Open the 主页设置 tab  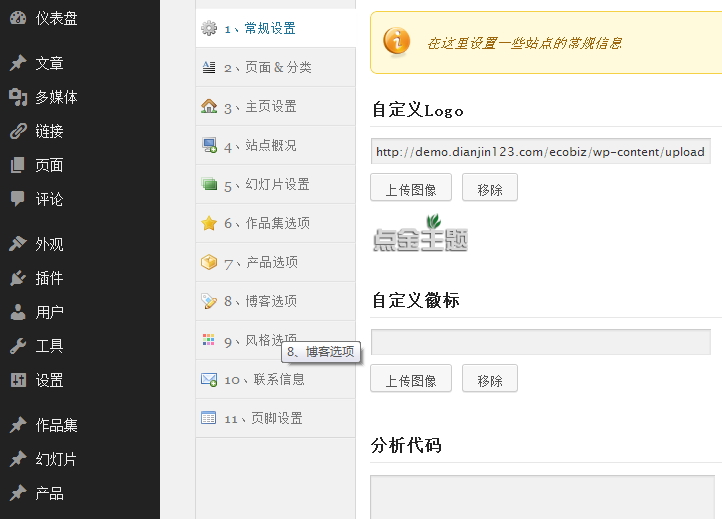[276, 106]
